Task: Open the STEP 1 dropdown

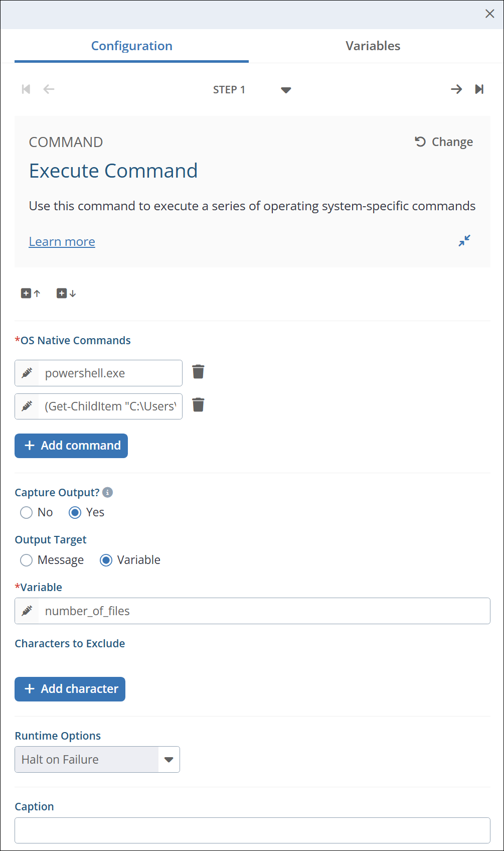Action: [286, 90]
